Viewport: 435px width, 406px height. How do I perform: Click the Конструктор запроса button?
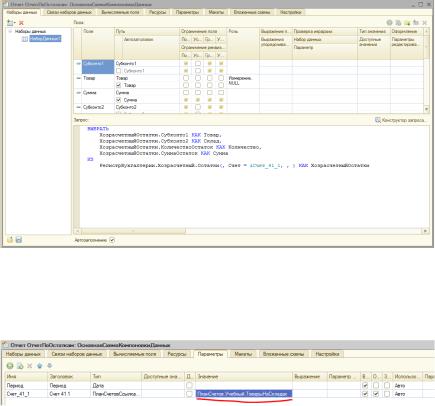pos(401,120)
